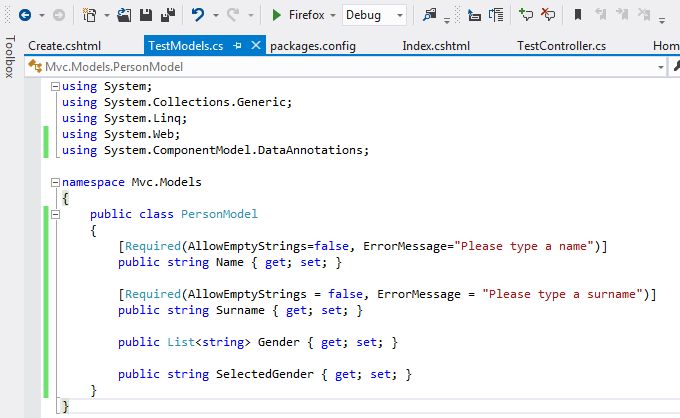Save the current file with Save icon

(x=146, y=16)
